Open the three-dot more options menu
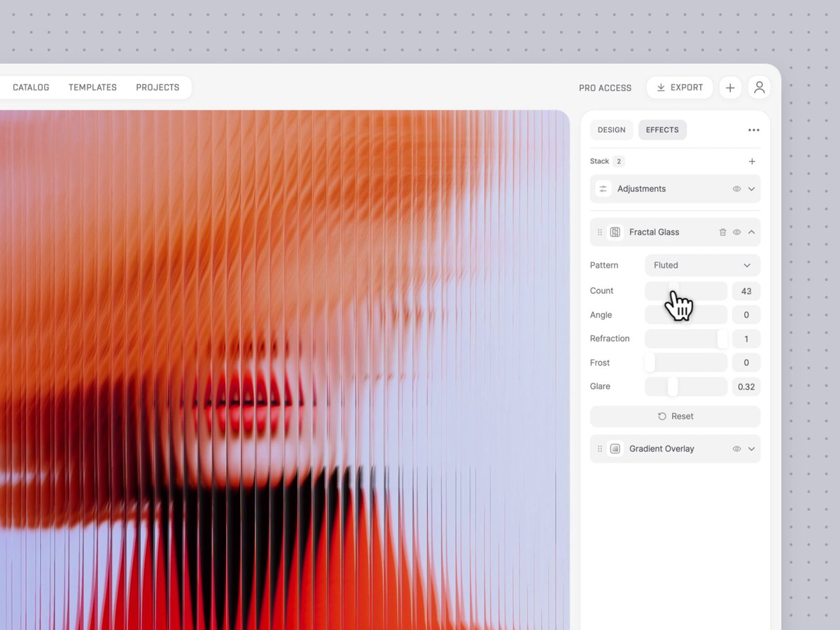Image resolution: width=840 pixels, height=630 pixels. click(754, 130)
